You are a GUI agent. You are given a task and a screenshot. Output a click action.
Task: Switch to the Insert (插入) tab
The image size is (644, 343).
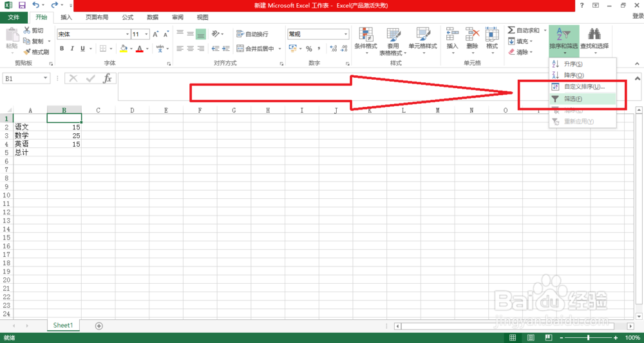click(x=66, y=17)
